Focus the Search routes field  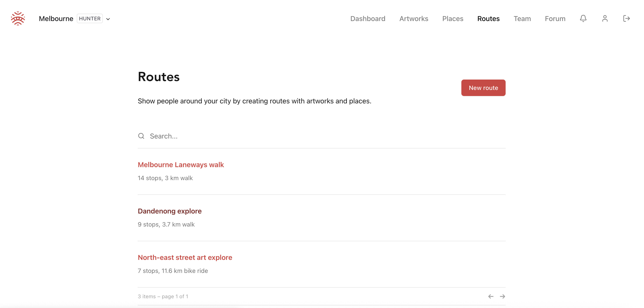click(x=321, y=136)
